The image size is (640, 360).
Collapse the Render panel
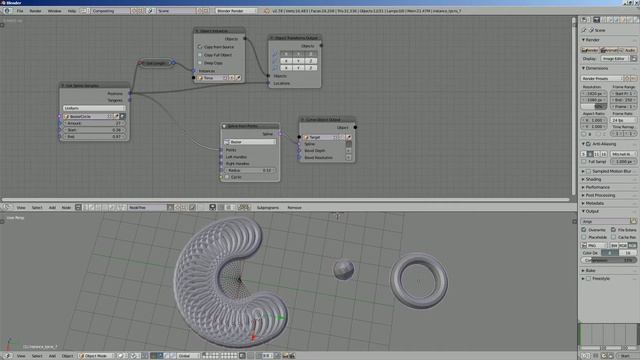click(593, 40)
